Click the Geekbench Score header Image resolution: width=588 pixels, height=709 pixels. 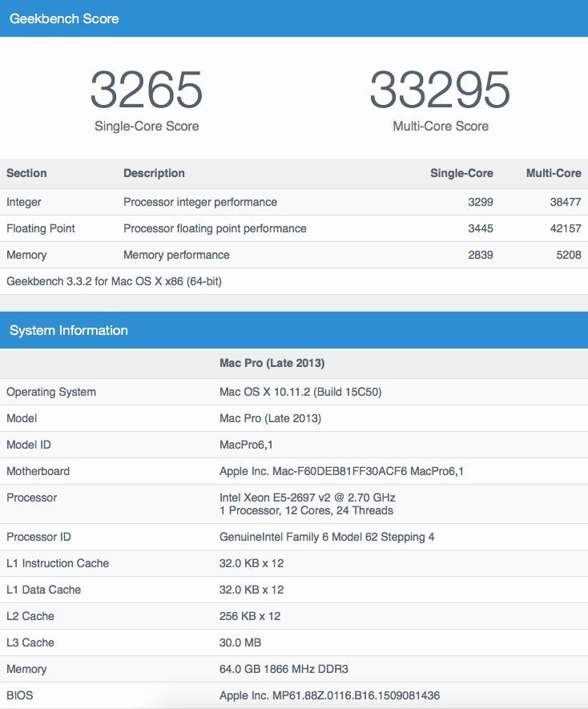click(64, 18)
